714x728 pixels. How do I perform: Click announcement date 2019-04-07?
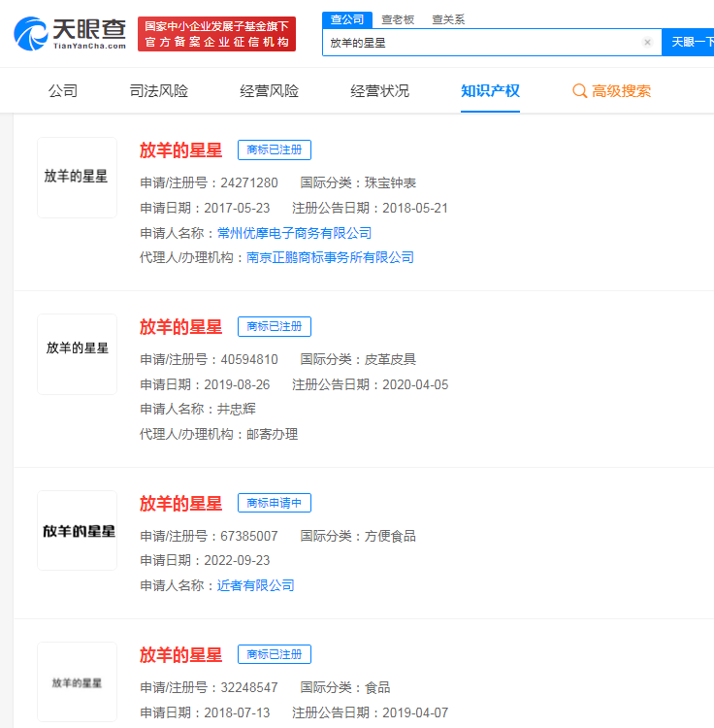415,712
